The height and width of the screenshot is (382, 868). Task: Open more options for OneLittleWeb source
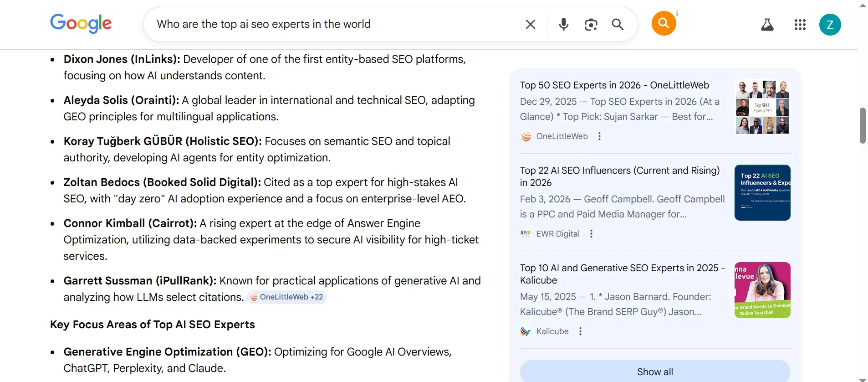(599, 136)
